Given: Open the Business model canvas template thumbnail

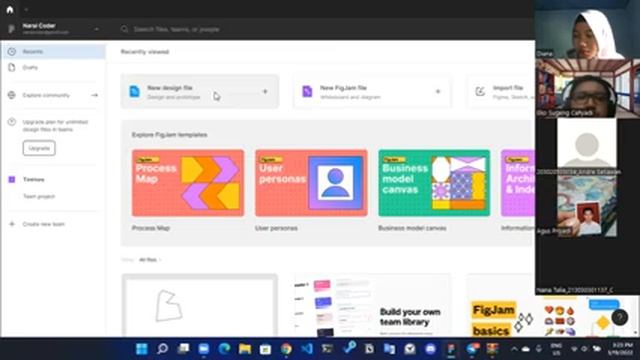Looking at the screenshot, I should pyautogui.click(x=434, y=183).
